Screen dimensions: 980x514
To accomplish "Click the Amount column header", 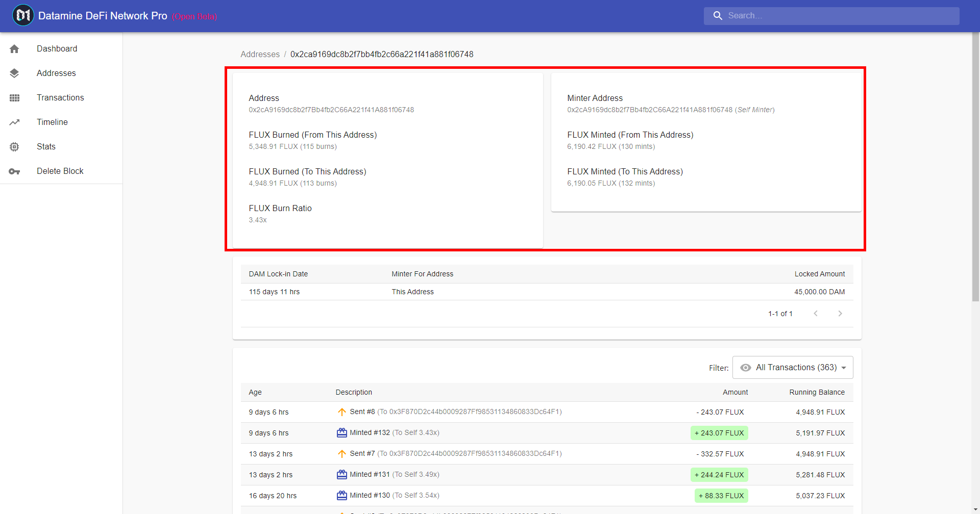I will coord(736,393).
